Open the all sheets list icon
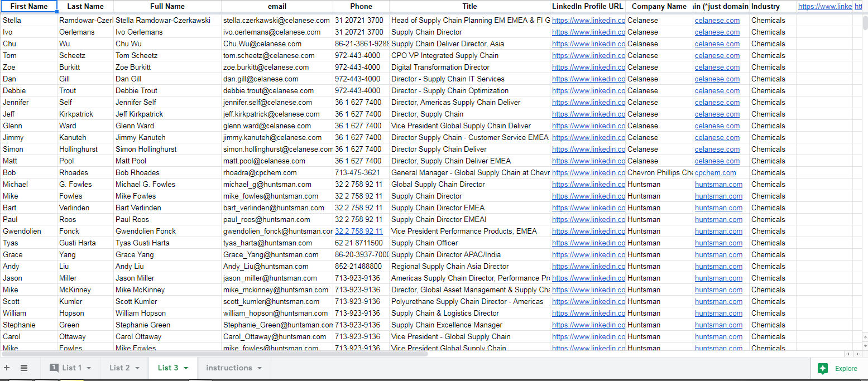The image size is (868, 381). click(x=24, y=368)
